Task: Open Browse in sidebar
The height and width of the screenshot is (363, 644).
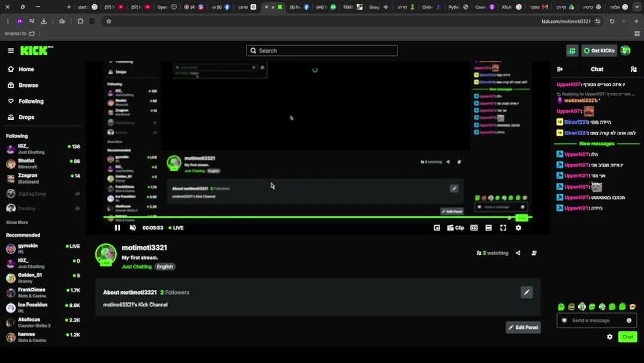Action: [23, 85]
